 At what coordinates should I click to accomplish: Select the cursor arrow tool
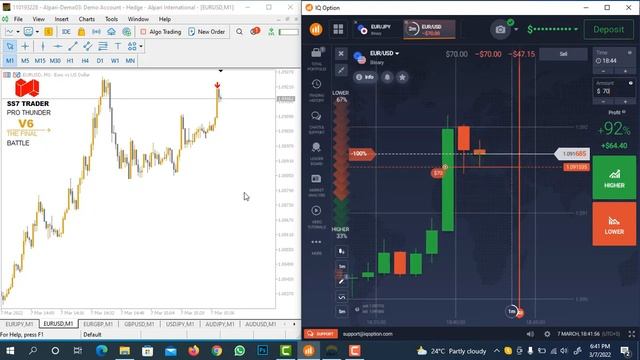click(10, 46)
